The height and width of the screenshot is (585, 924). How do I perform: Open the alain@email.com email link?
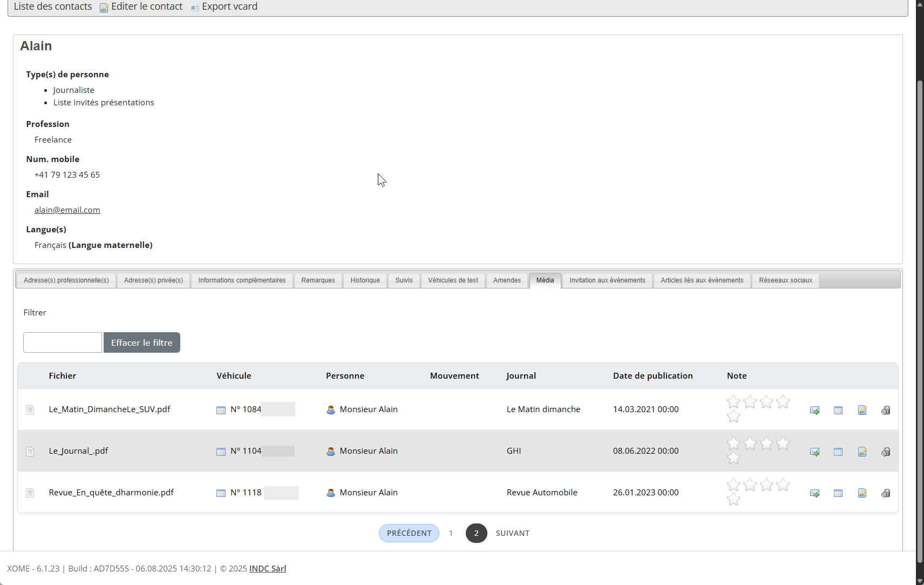[67, 210]
